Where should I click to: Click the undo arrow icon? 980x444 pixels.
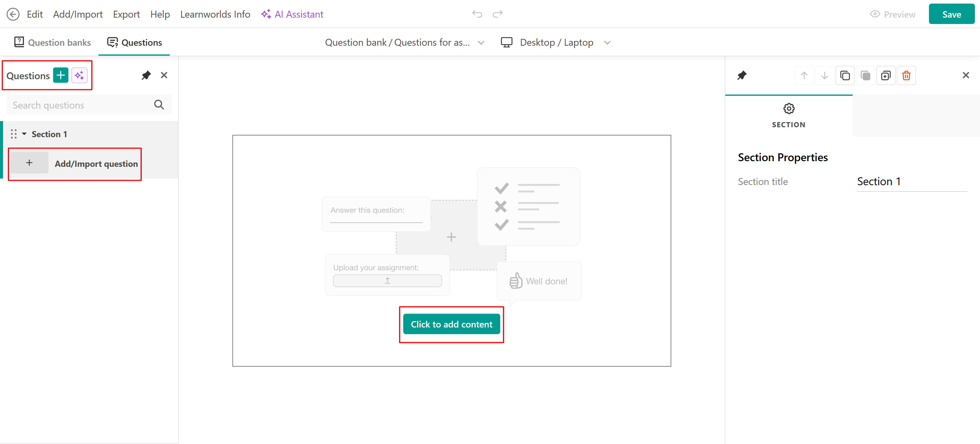[477, 14]
